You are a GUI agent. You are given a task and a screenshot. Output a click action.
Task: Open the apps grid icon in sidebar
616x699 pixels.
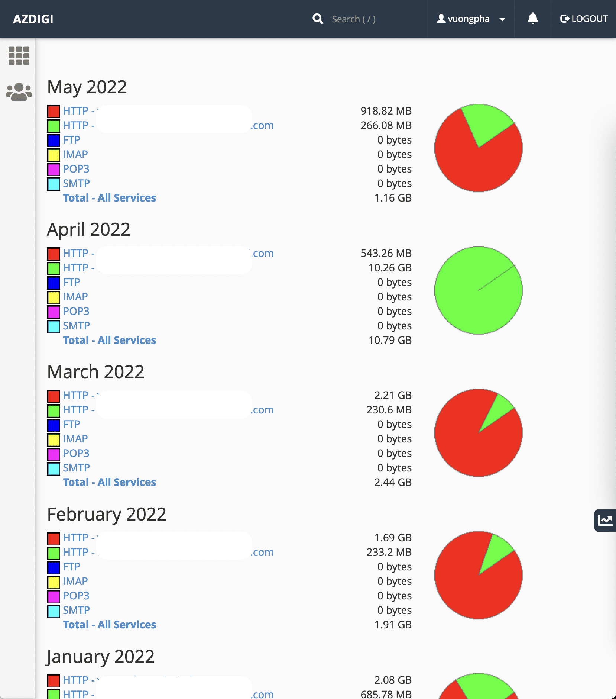click(x=19, y=55)
